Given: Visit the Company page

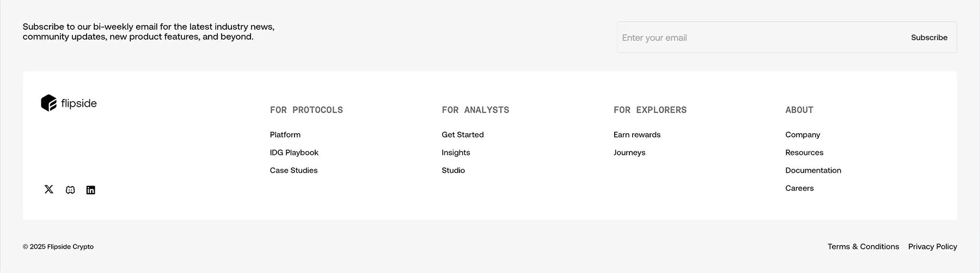Looking at the screenshot, I should pos(803,134).
